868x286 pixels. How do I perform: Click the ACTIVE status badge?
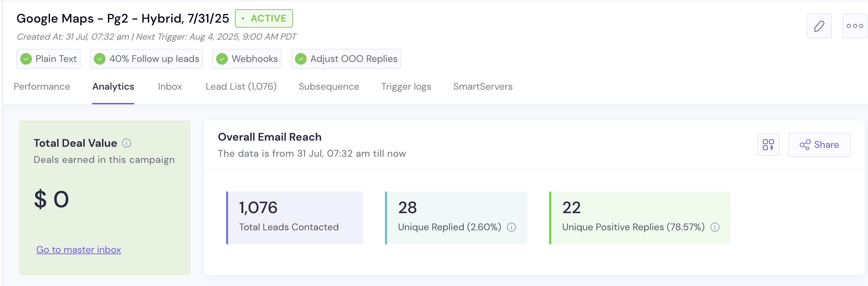[x=264, y=18]
